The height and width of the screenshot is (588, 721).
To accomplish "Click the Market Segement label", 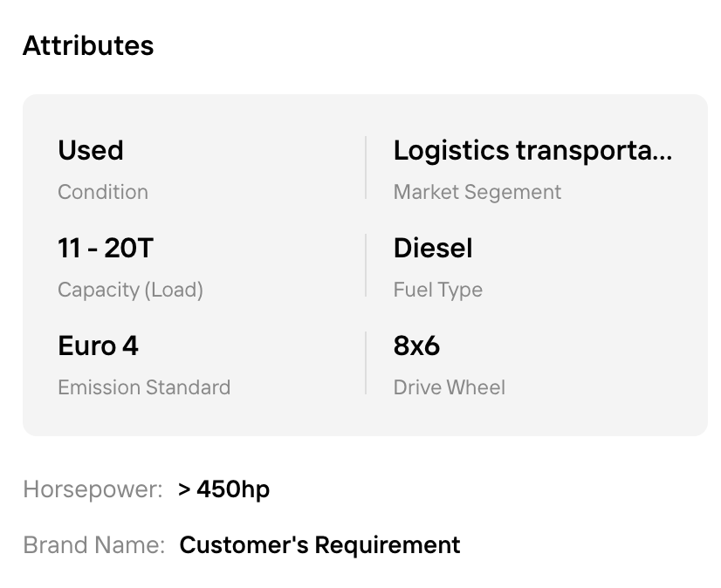I will pos(477,192).
